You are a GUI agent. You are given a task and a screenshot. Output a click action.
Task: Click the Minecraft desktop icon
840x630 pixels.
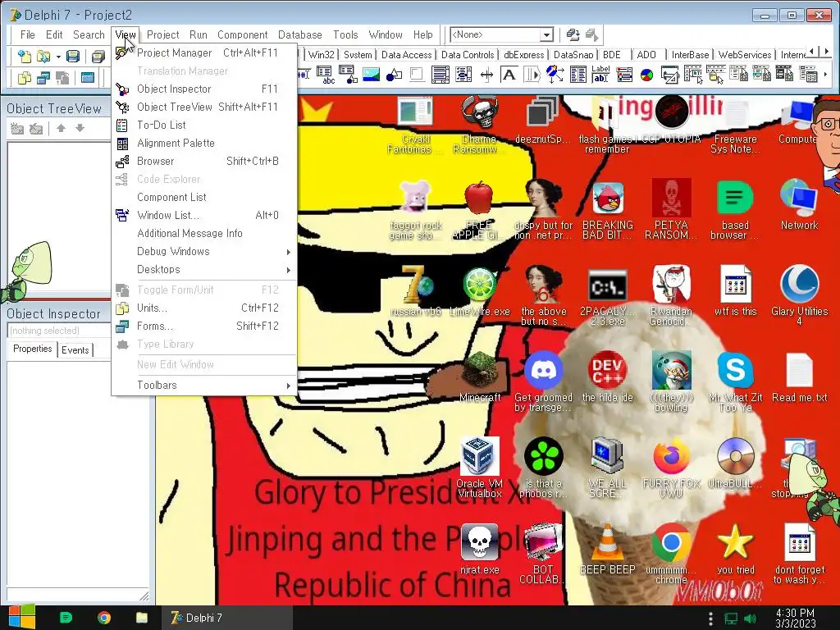coord(479,377)
